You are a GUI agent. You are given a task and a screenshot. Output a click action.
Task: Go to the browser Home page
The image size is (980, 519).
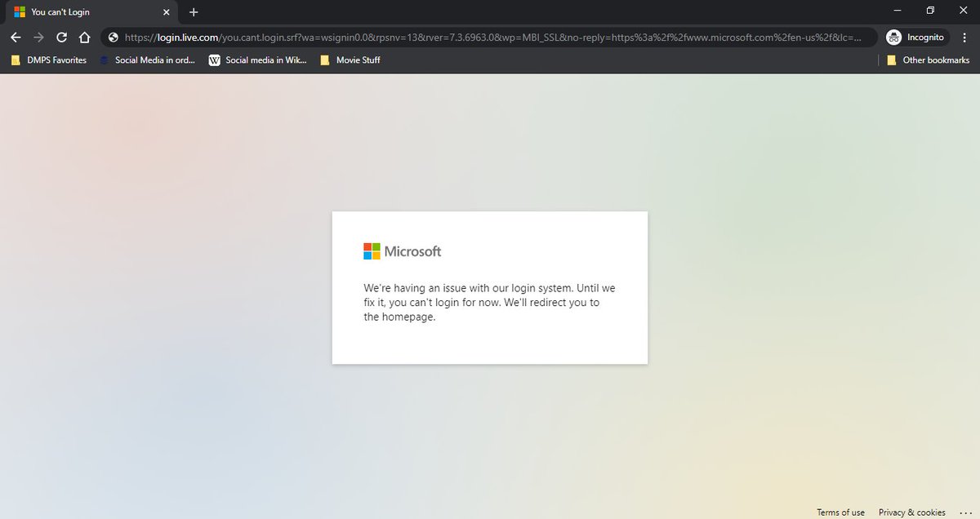(84, 38)
